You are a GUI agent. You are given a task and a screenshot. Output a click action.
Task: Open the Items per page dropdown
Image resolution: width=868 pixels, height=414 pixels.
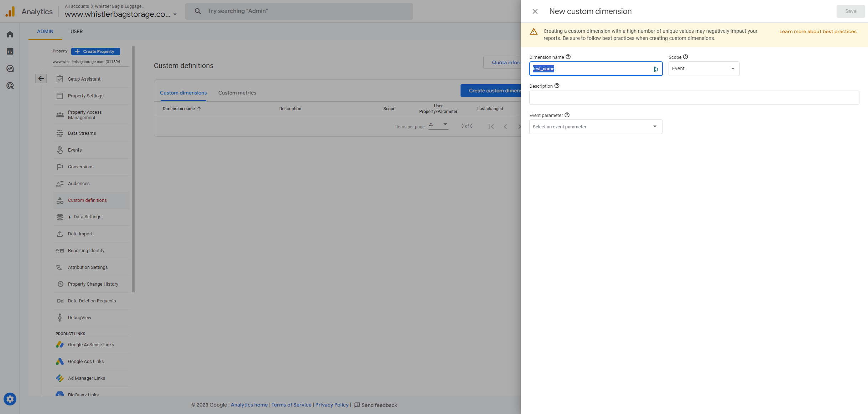pos(438,124)
